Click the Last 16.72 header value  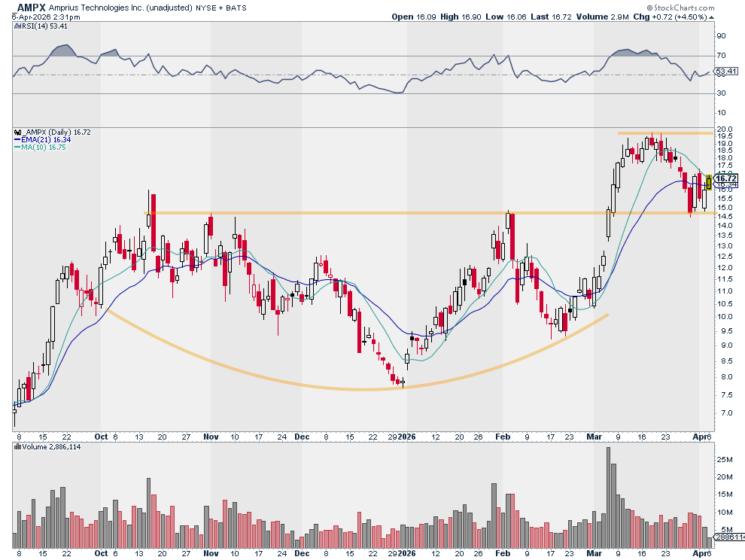click(x=551, y=17)
